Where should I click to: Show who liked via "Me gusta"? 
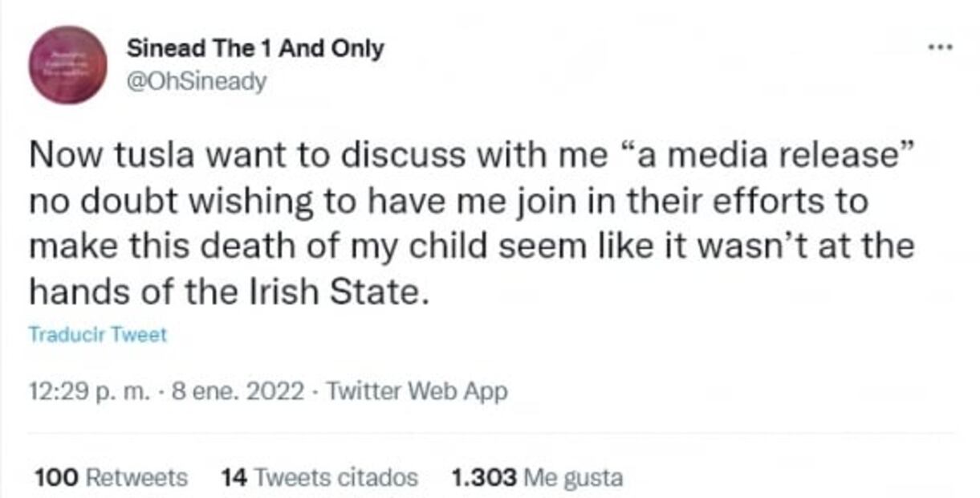[572, 478]
